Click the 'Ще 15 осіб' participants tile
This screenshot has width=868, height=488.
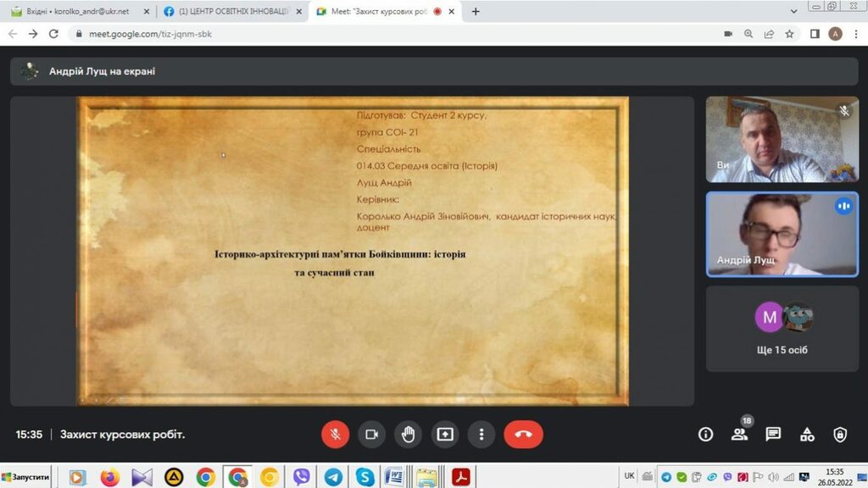[x=782, y=329]
